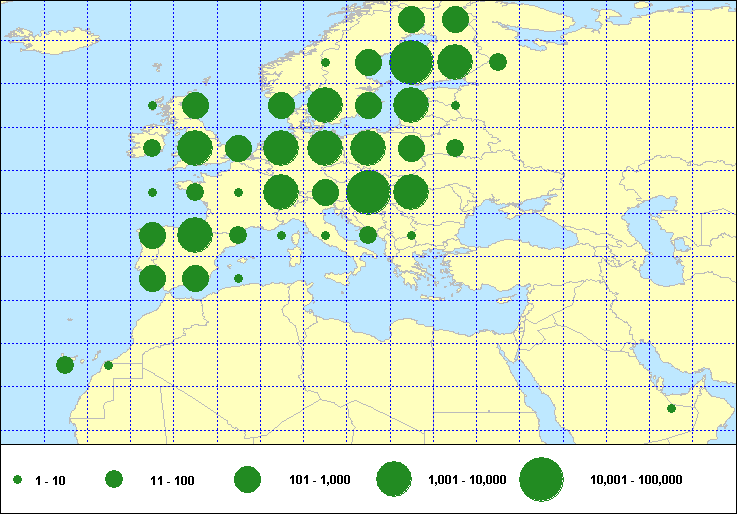The width and height of the screenshot is (737, 514).
Task: Click the 1 - 10 legend dot
Action: pyautogui.click(x=17, y=481)
